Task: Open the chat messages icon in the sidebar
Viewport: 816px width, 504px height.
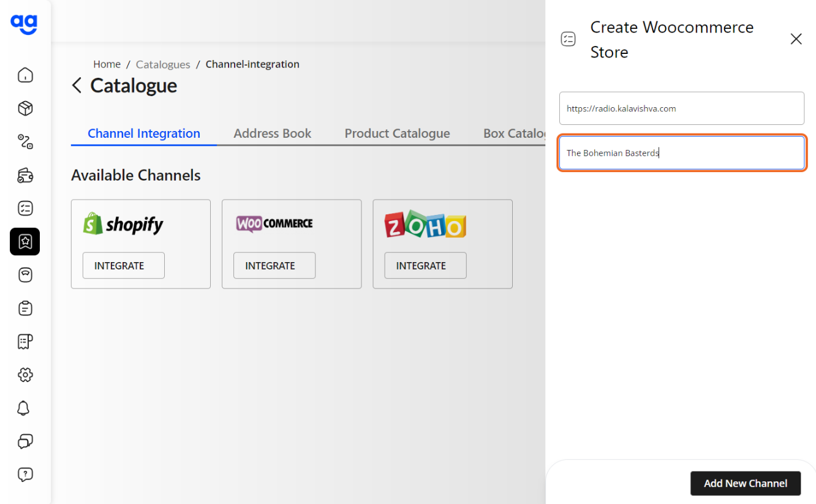Action: tap(25, 441)
